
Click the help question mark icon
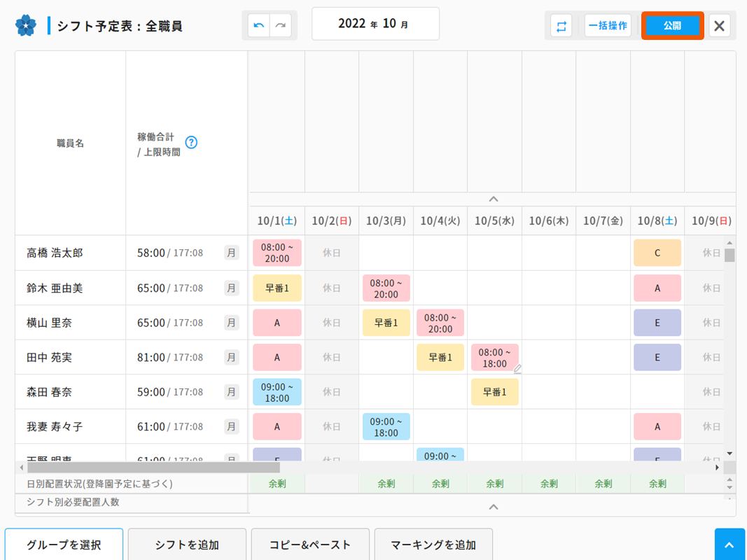[x=190, y=143]
